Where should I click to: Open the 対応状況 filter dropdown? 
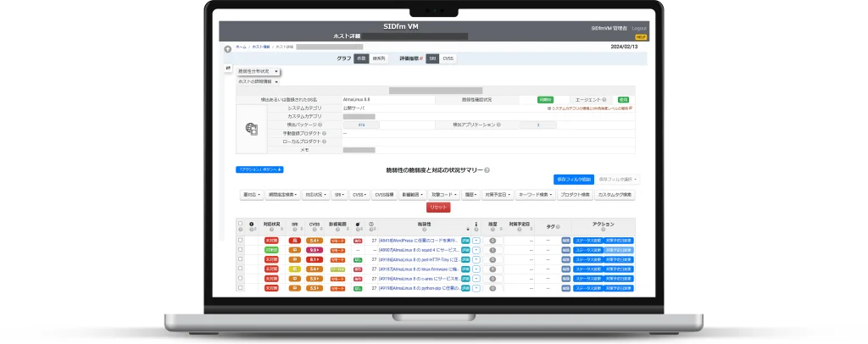pos(314,194)
